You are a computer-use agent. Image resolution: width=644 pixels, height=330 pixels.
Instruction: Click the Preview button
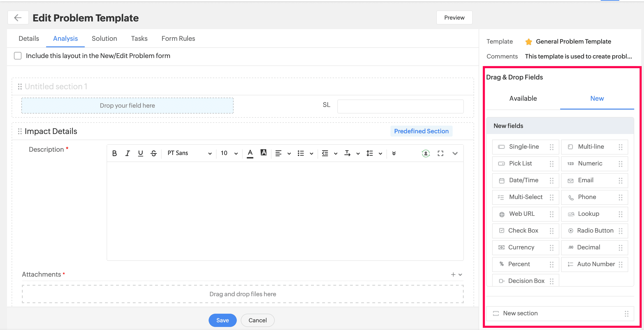pyautogui.click(x=454, y=18)
